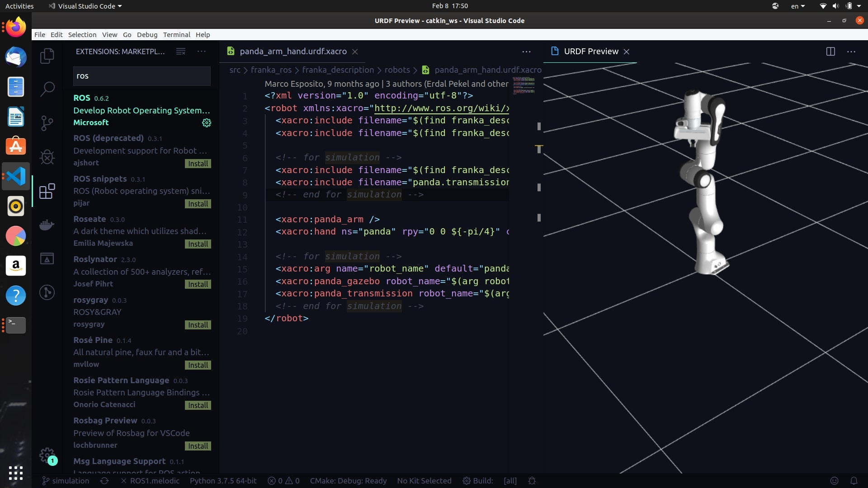This screenshot has width=868, height=488.
Task: Open errors and warnings in the status bar
Action: pos(283,481)
